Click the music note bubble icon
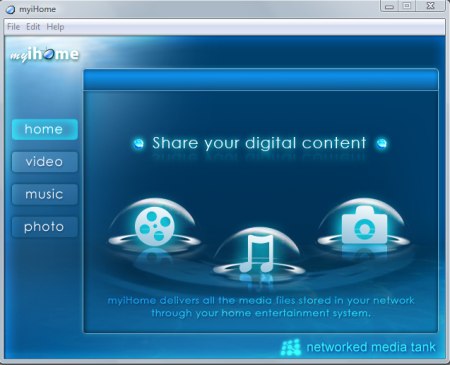 pyautogui.click(x=256, y=253)
